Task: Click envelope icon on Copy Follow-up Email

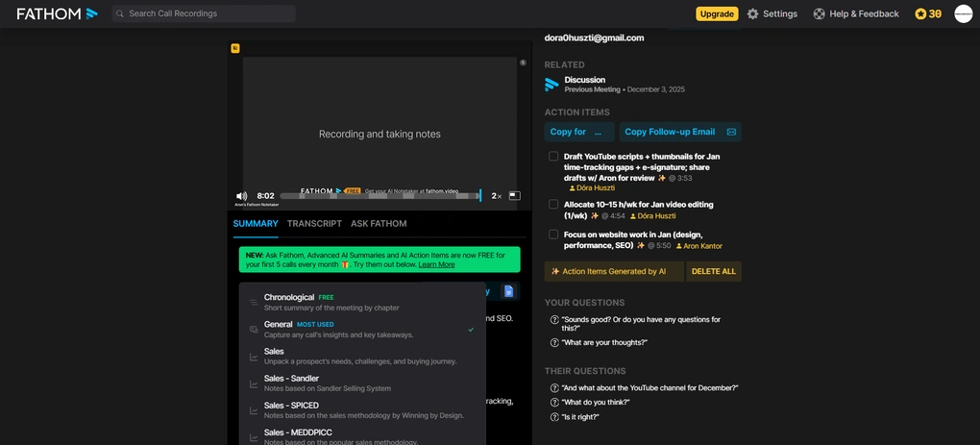Action: [731, 132]
